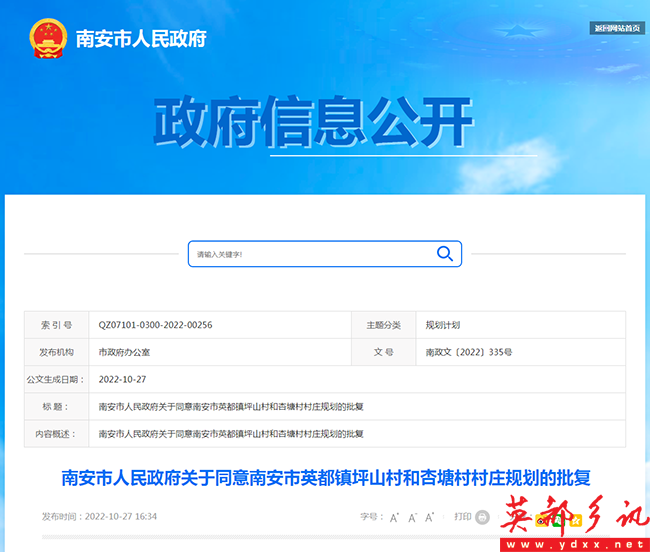
Task: Click the 字号 font size label
Action: tap(371, 516)
